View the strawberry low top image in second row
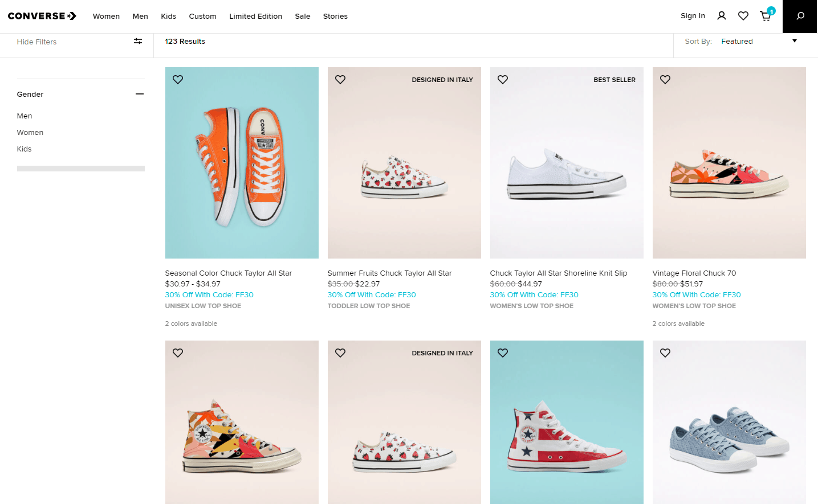This screenshot has width=818, height=504. 404,422
